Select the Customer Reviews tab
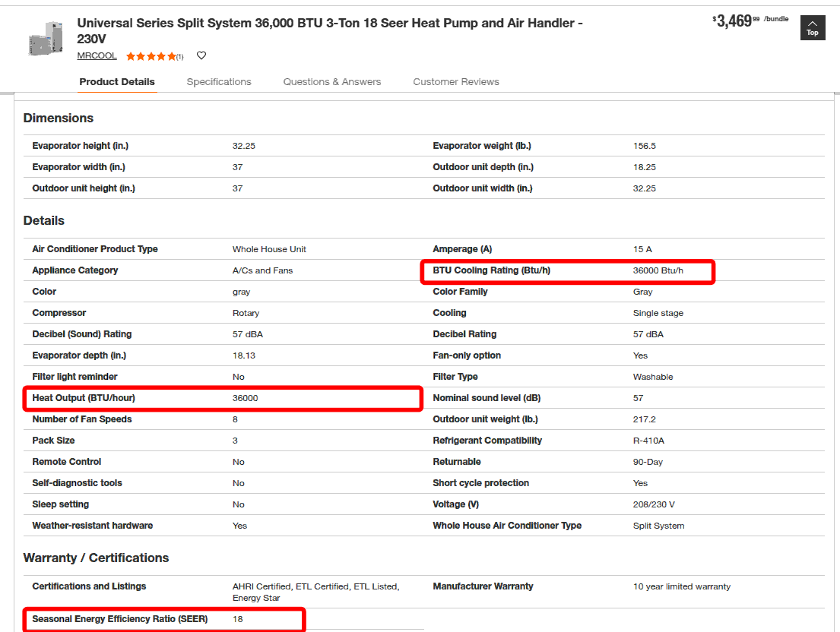The height and width of the screenshot is (632, 840). 456,82
